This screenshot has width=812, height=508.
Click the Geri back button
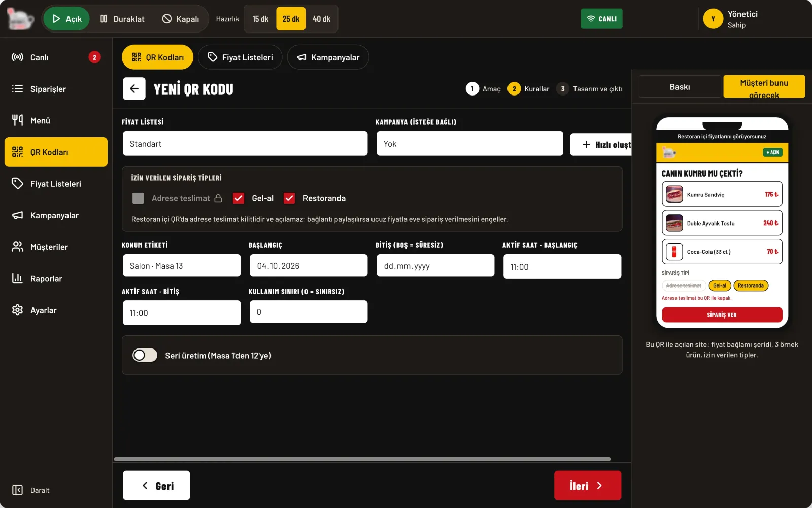coord(156,486)
